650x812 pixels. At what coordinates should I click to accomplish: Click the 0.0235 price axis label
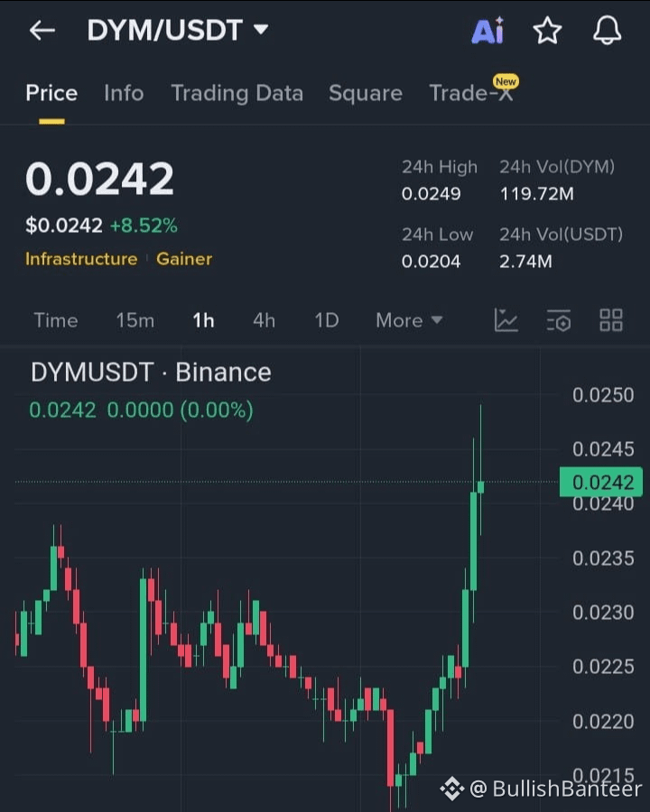click(x=603, y=558)
